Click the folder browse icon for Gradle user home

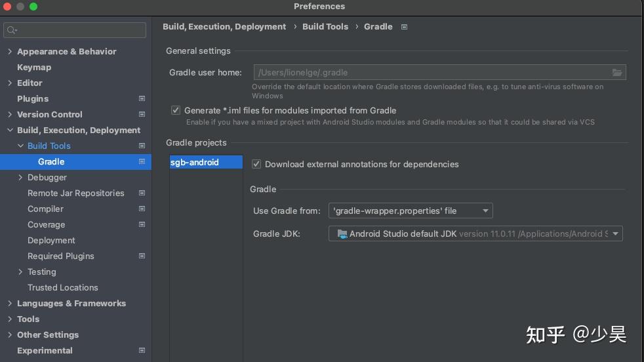coord(617,73)
